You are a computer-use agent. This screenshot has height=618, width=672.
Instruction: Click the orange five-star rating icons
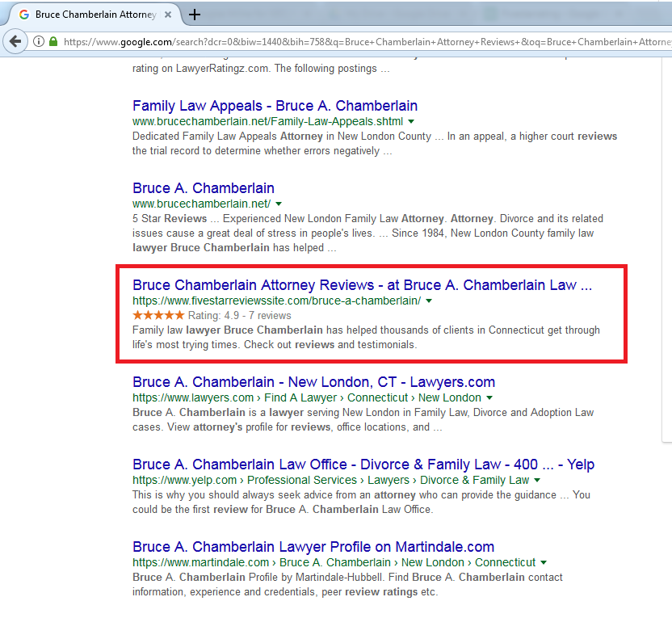(158, 315)
